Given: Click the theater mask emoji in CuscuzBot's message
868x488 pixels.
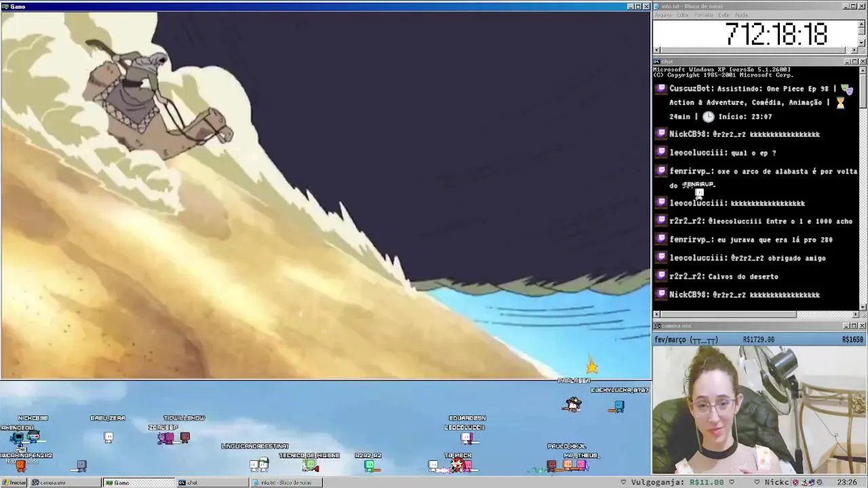Looking at the screenshot, I should [848, 89].
